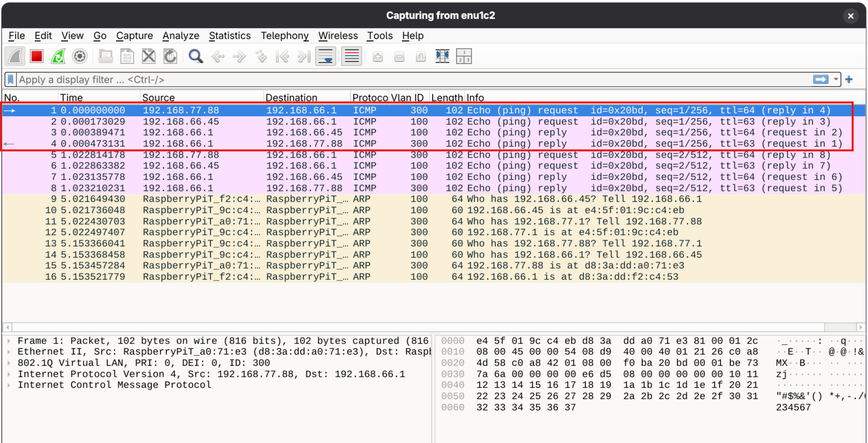Add a display filter button plus
The width and height of the screenshot is (868, 443).
coord(849,80)
